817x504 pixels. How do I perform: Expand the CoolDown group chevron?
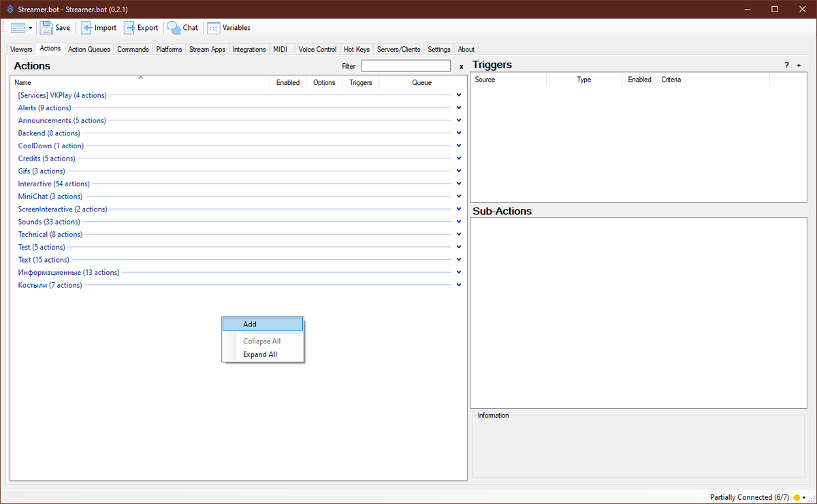coord(459,146)
